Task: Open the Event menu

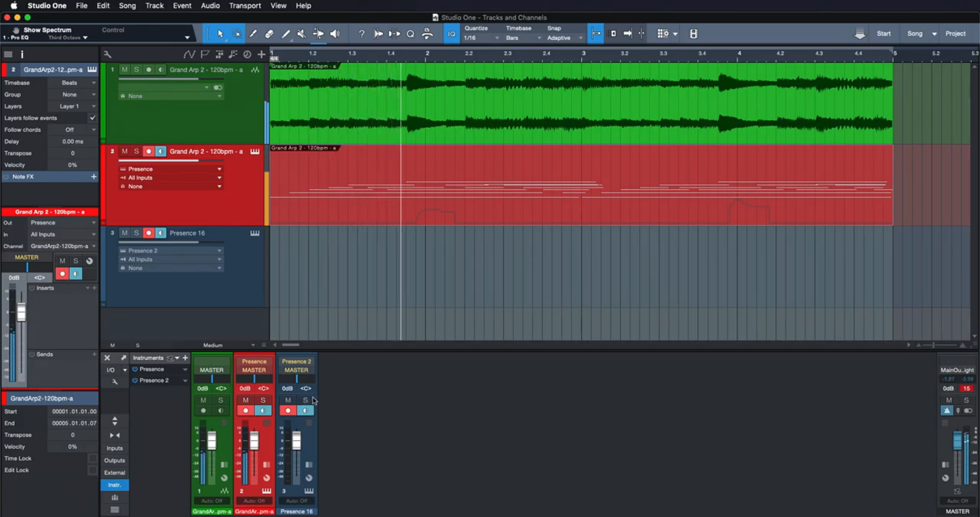Action: [182, 6]
